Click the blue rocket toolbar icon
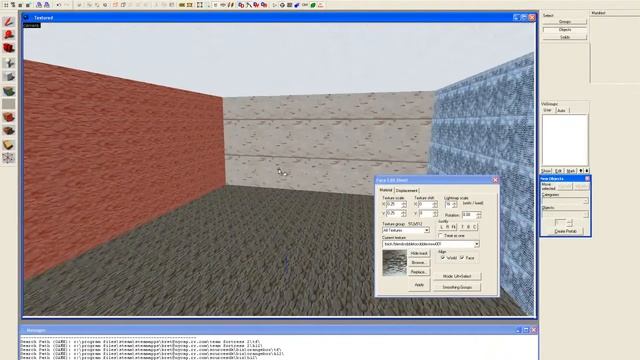Viewport: 640px width, 360px height. pos(297,5)
